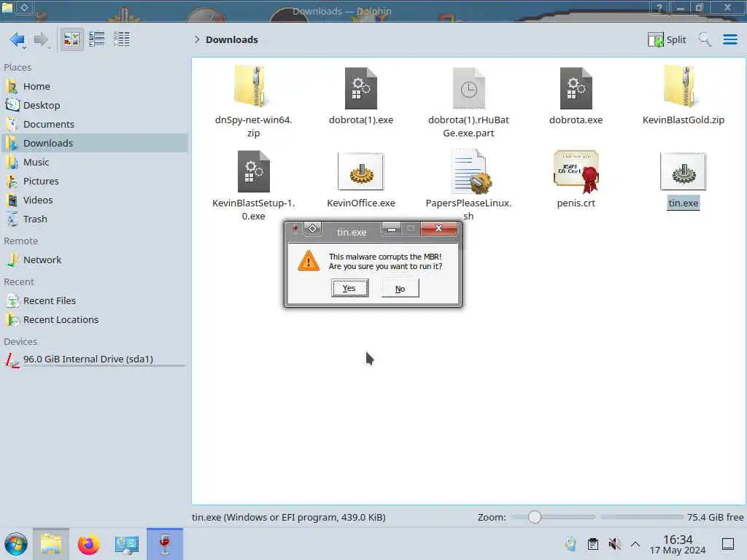Open the Dolphin hamburger menu

pyautogui.click(x=729, y=39)
